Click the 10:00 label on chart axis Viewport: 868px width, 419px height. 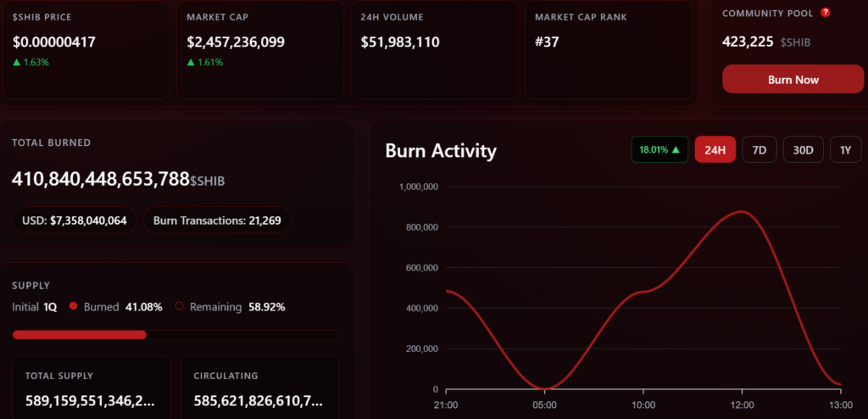click(643, 405)
